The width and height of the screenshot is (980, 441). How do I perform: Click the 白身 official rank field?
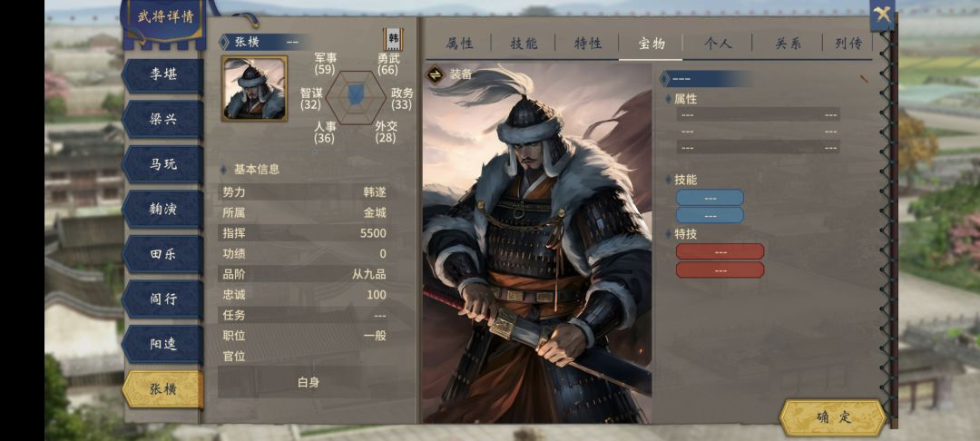pyautogui.click(x=309, y=382)
